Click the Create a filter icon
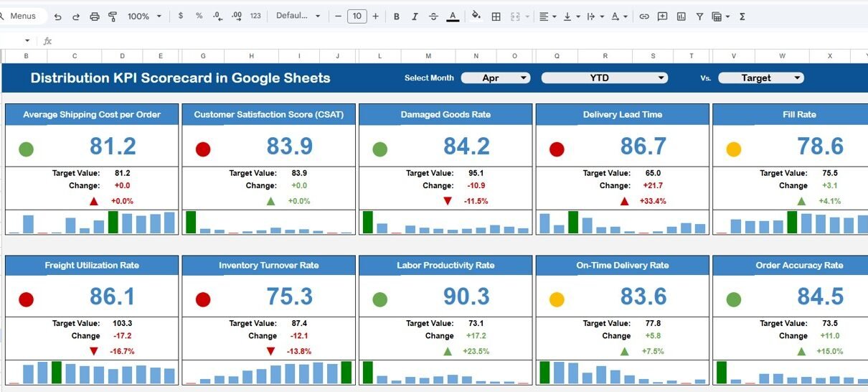The height and width of the screenshot is (392, 868). point(699,16)
